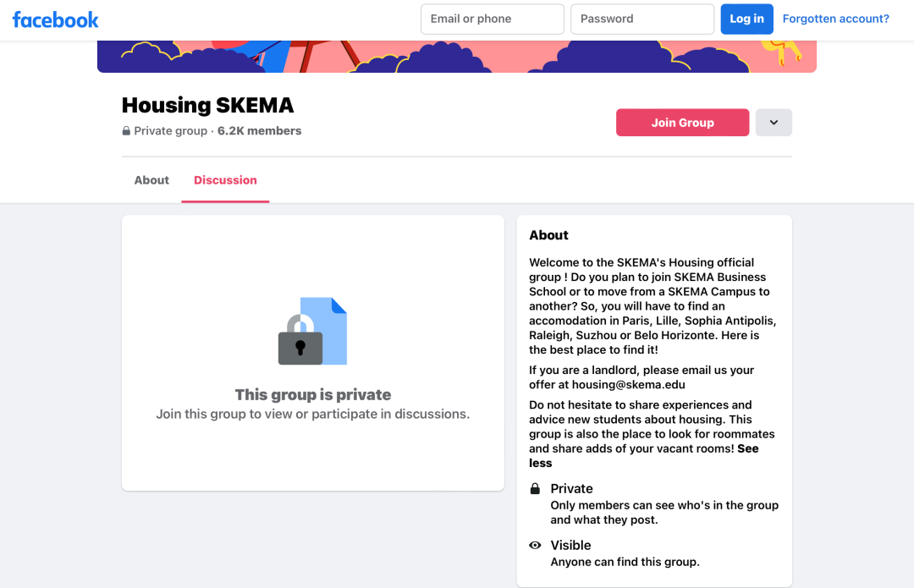
Task: Open the About tab
Action: (x=151, y=180)
